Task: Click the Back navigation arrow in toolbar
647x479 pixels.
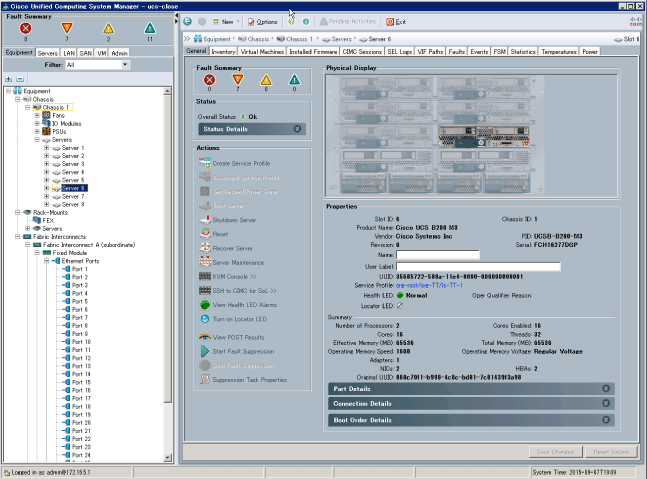Action: tap(188, 21)
